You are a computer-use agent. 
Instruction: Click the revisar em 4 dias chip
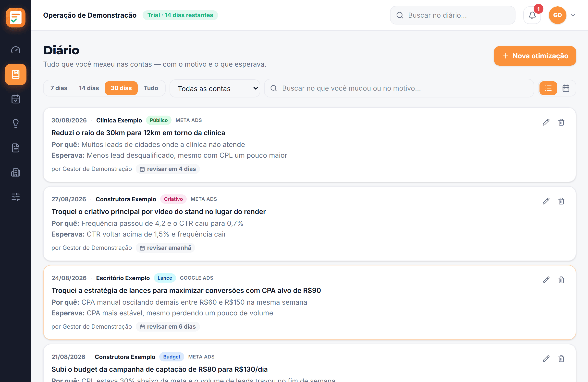168,169
